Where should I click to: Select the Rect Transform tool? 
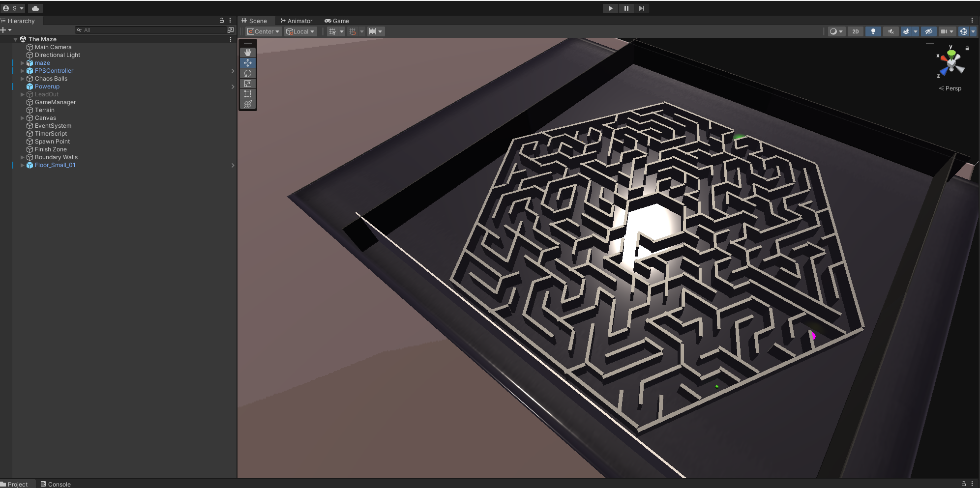[x=248, y=93]
